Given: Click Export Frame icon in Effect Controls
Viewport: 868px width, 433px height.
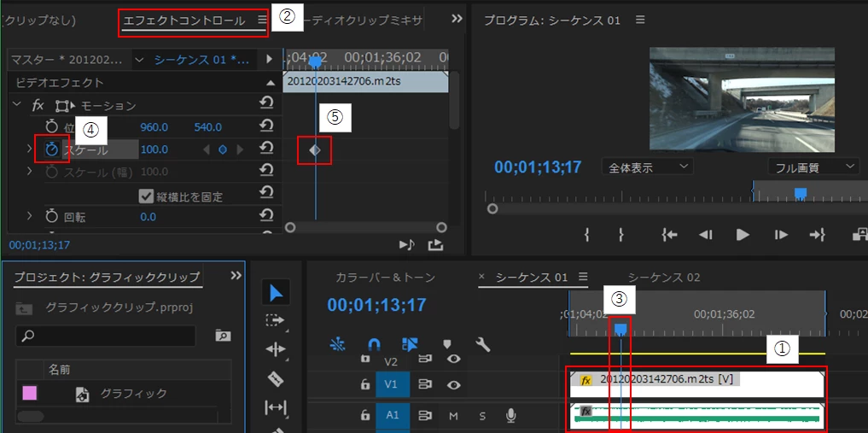Looking at the screenshot, I should click(435, 244).
